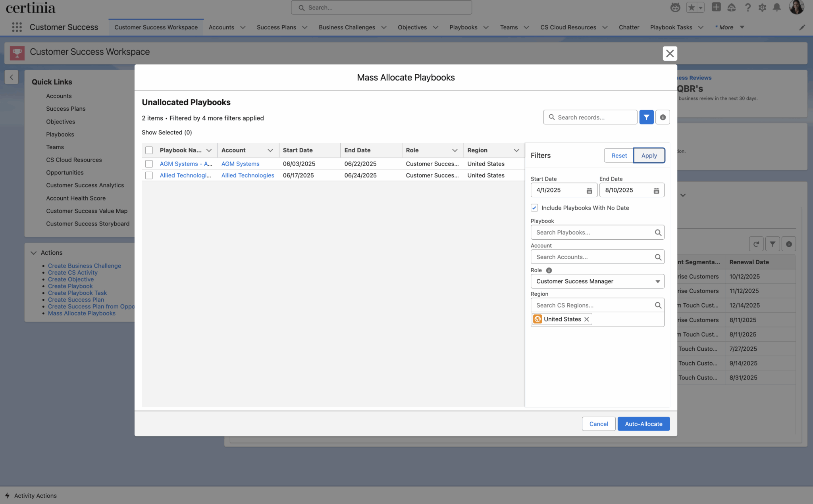
Task: Click the blue filter funnel icon
Action: 646,117
